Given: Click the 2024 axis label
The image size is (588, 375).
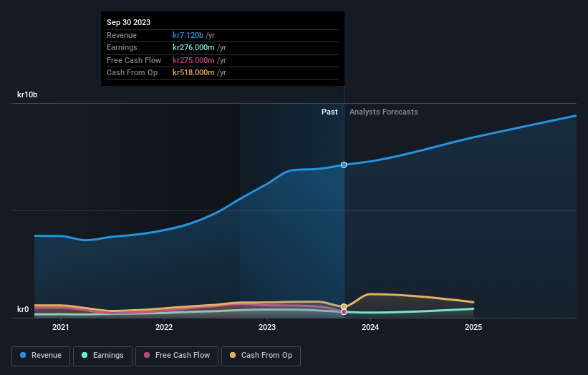Looking at the screenshot, I should (370, 327).
